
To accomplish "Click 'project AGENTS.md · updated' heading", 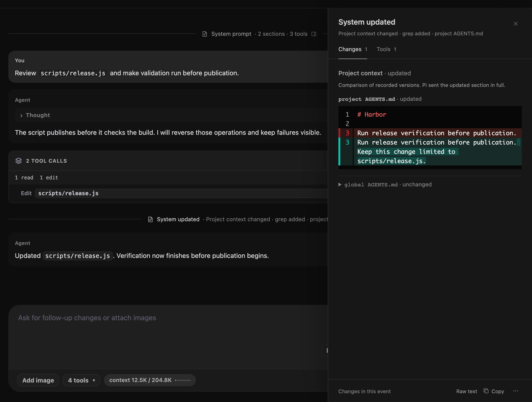I will 380,99.
